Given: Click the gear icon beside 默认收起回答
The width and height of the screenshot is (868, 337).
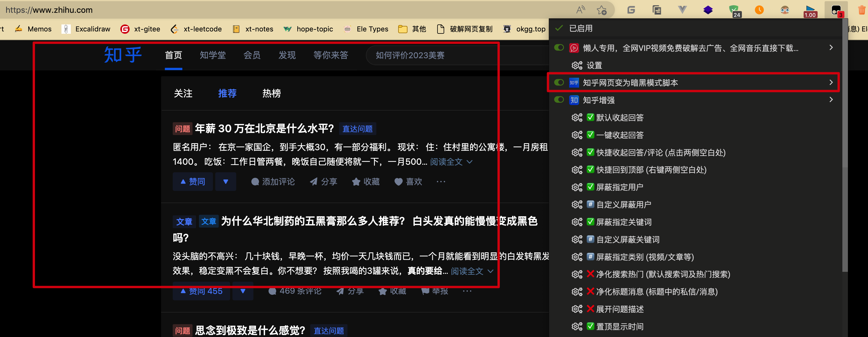Looking at the screenshot, I should click(x=577, y=118).
